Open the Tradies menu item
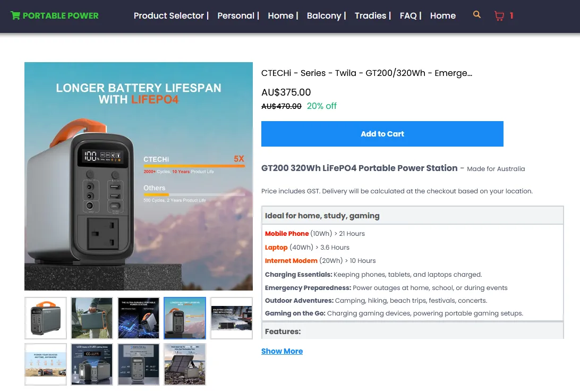 pyautogui.click(x=370, y=15)
